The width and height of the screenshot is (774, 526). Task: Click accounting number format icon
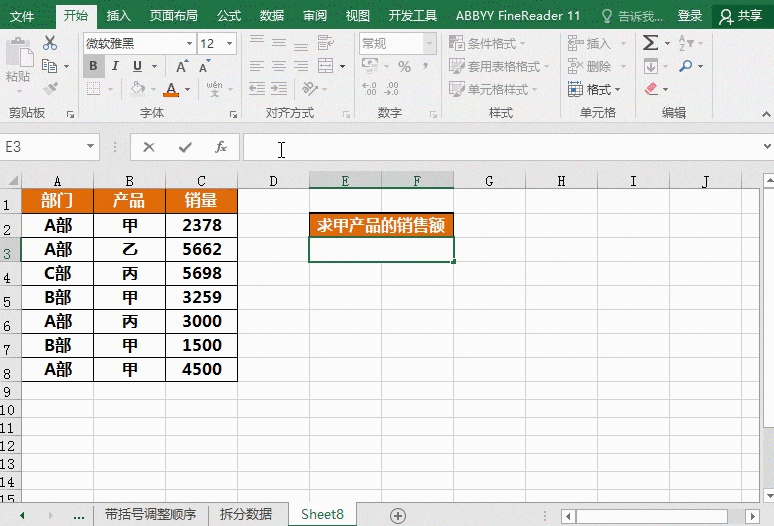pyautogui.click(x=370, y=66)
